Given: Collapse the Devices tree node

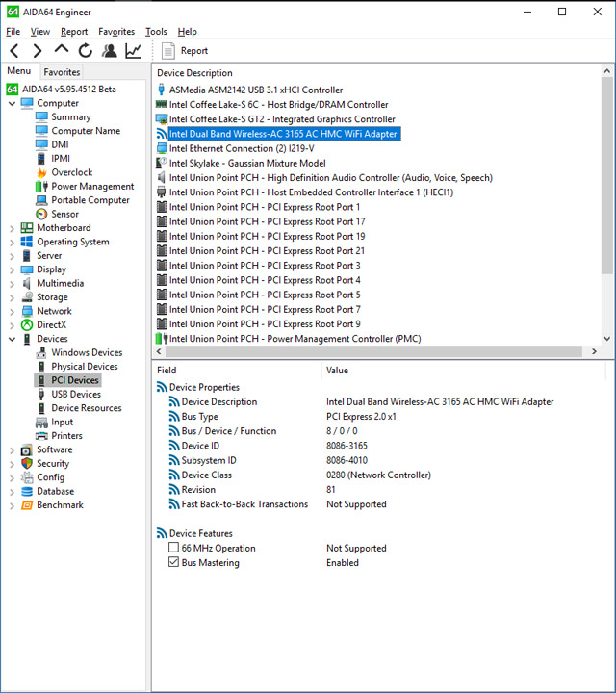Looking at the screenshot, I should tap(12, 339).
